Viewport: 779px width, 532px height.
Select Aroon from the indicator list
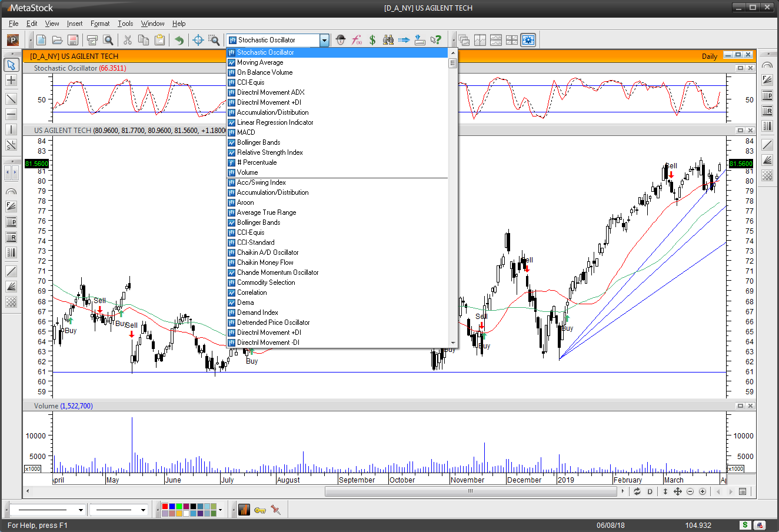[x=337, y=202]
